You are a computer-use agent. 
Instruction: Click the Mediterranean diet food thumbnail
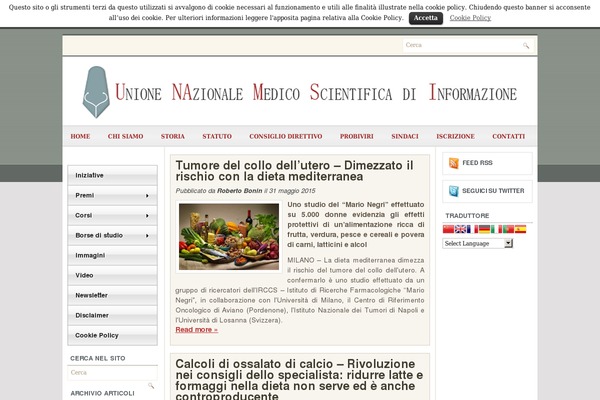pos(229,237)
